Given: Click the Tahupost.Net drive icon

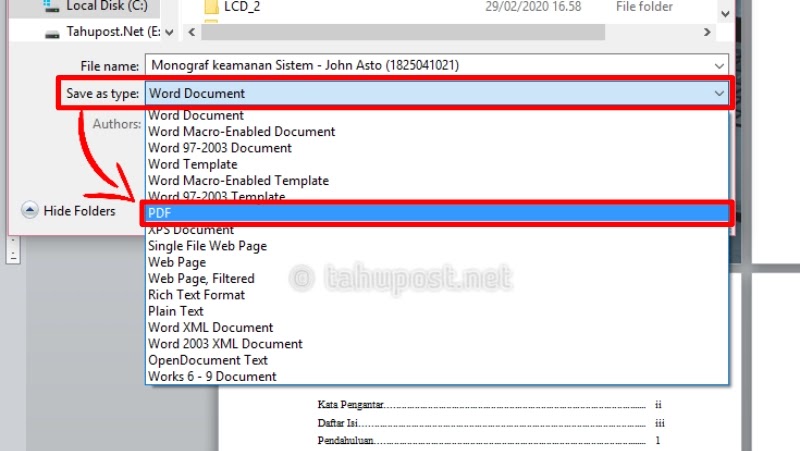Looking at the screenshot, I should pos(52,34).
